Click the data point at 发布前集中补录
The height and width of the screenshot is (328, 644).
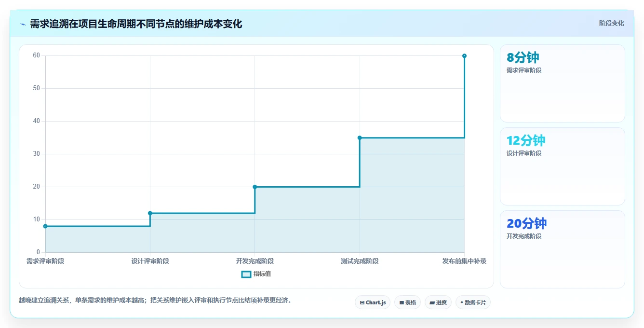(464, 56)
